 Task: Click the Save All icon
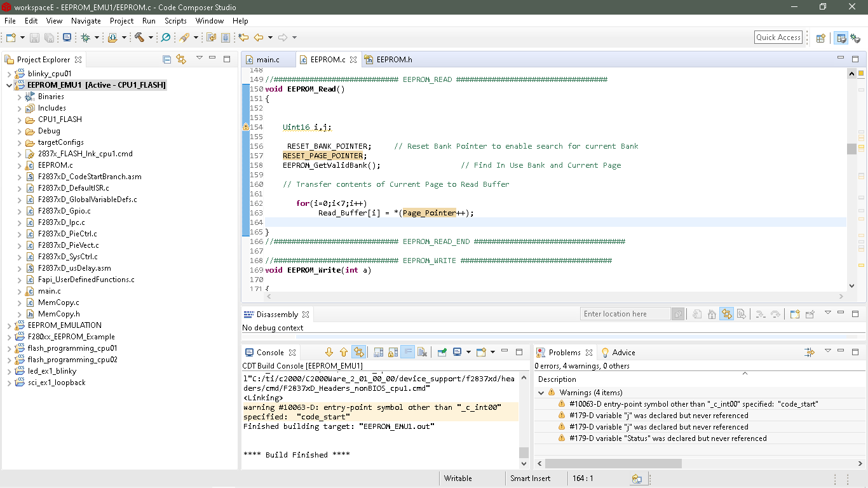tap(50, 37)
